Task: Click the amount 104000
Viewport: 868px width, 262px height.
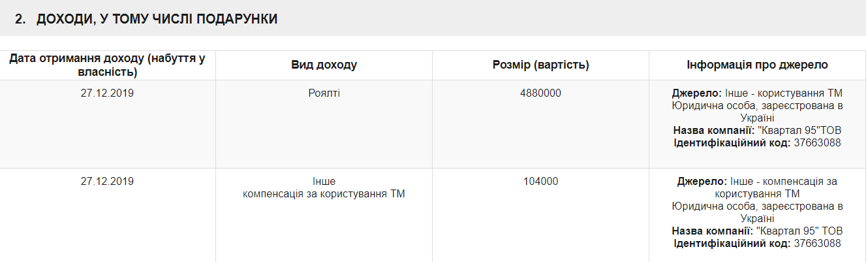Action: point(540,182)
